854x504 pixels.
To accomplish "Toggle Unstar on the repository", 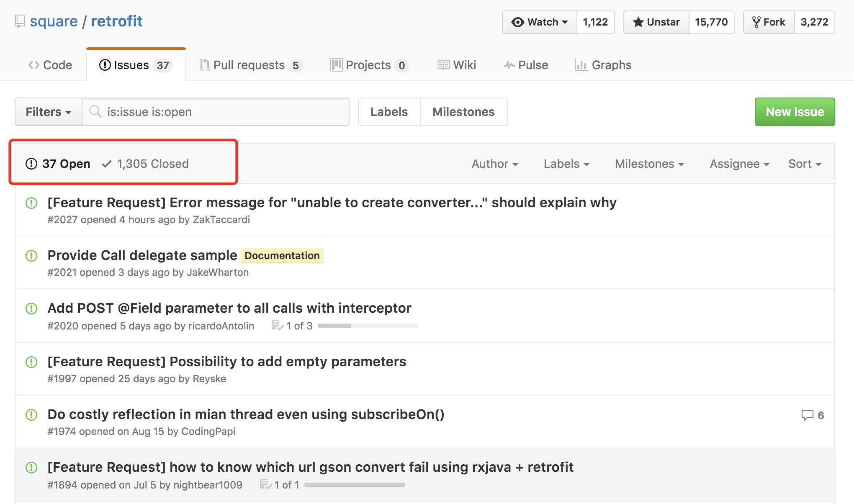I will tap(656, 22).
